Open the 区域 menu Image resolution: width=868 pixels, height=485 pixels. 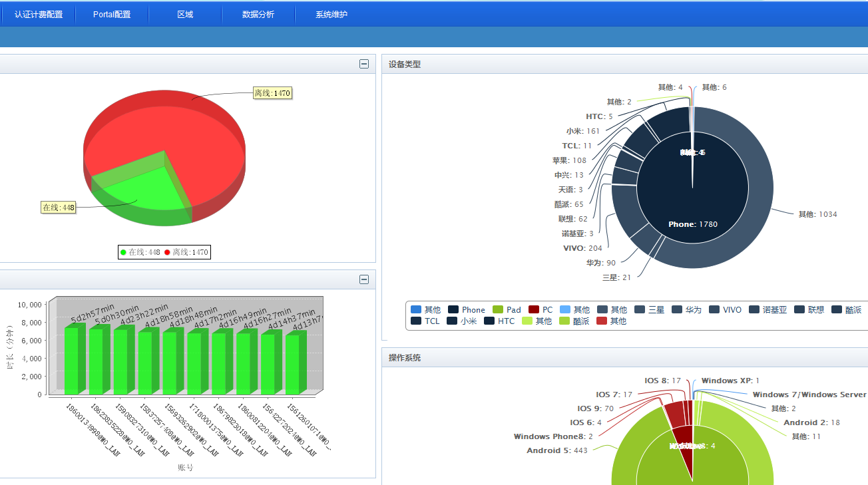click(x=185, y=15)
